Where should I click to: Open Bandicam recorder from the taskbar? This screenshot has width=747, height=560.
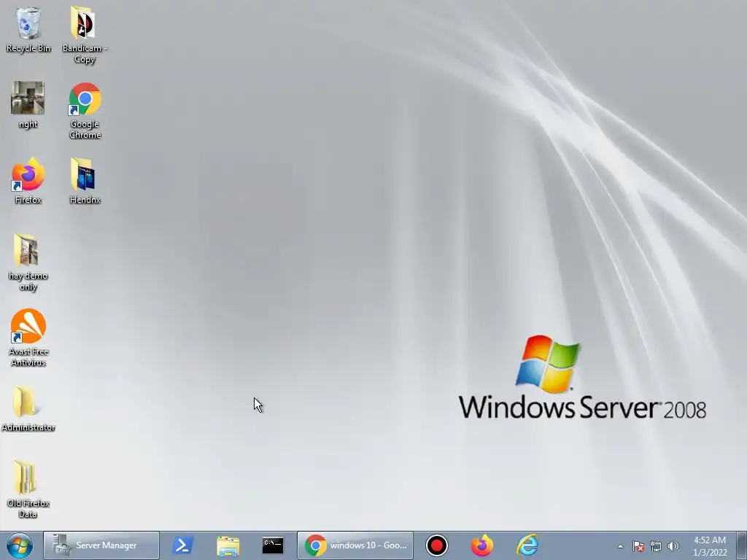pos(436,545)
